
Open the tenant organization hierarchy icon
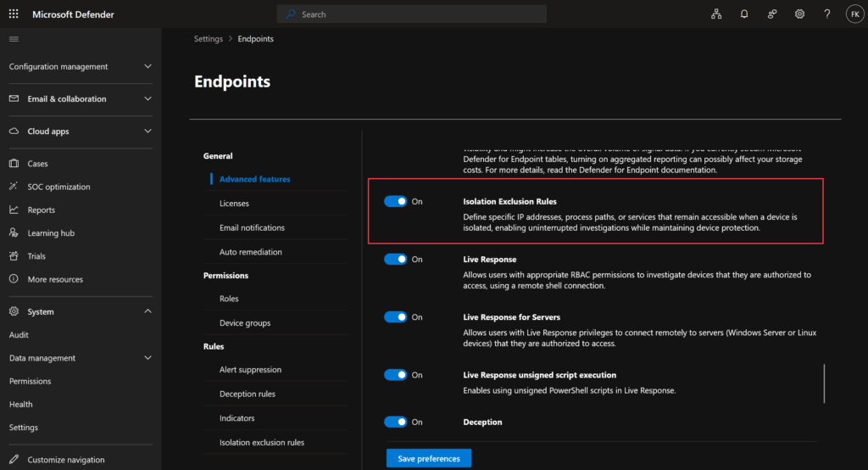coord(716,14)
